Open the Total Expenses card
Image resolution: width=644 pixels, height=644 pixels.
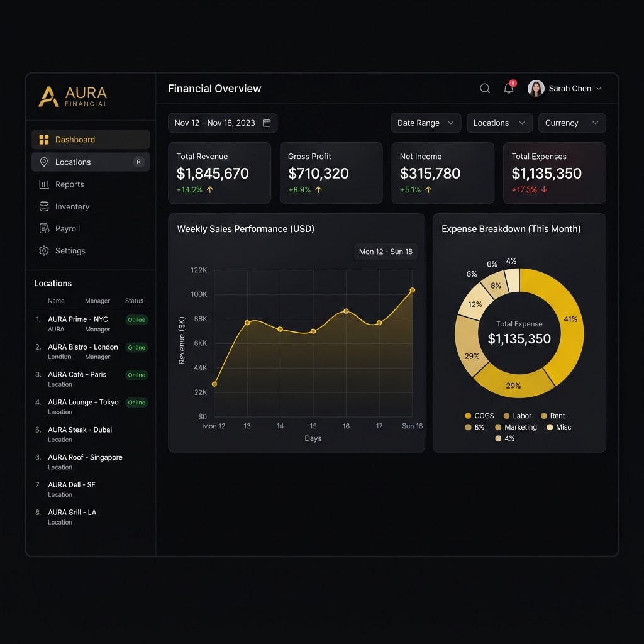(x=555, y=173)
